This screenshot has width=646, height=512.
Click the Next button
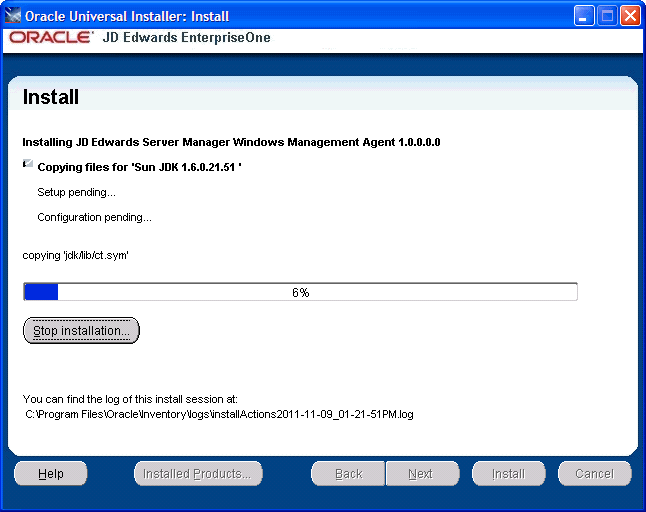[422, 474]
